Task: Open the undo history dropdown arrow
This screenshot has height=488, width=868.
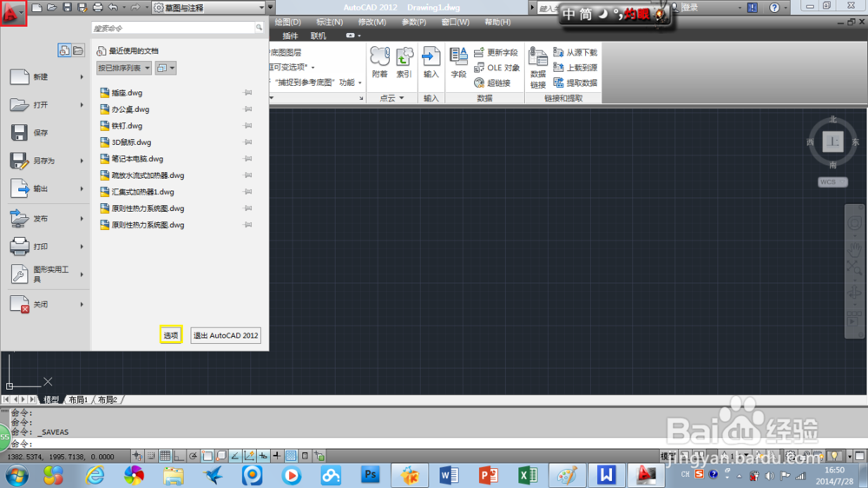Action: pyautogui.click(x=123, y=8)
